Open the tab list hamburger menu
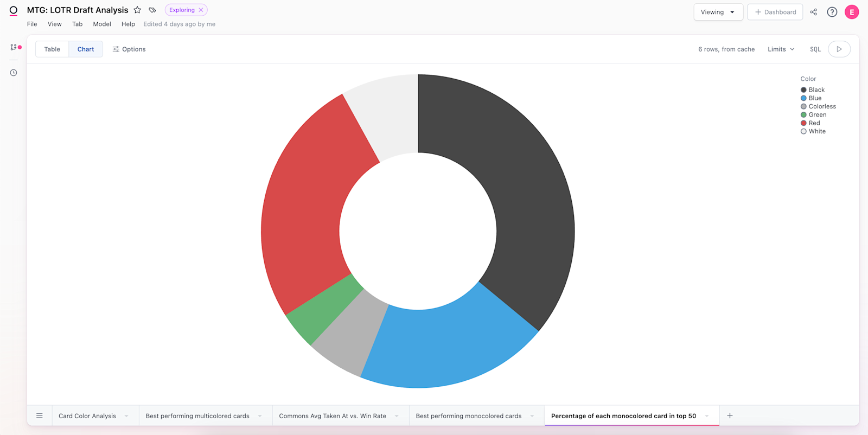The image size is (868, 435). (40, 415)
